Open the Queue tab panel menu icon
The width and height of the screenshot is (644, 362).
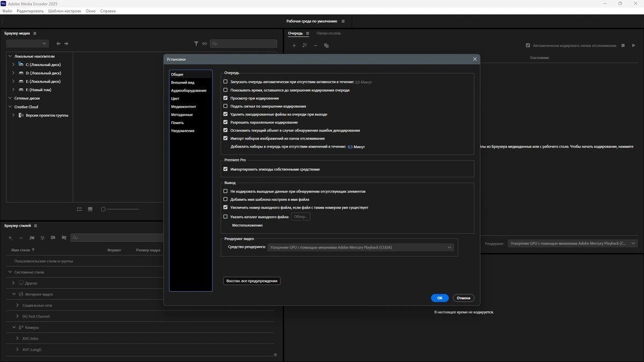[x=308, y=33]
